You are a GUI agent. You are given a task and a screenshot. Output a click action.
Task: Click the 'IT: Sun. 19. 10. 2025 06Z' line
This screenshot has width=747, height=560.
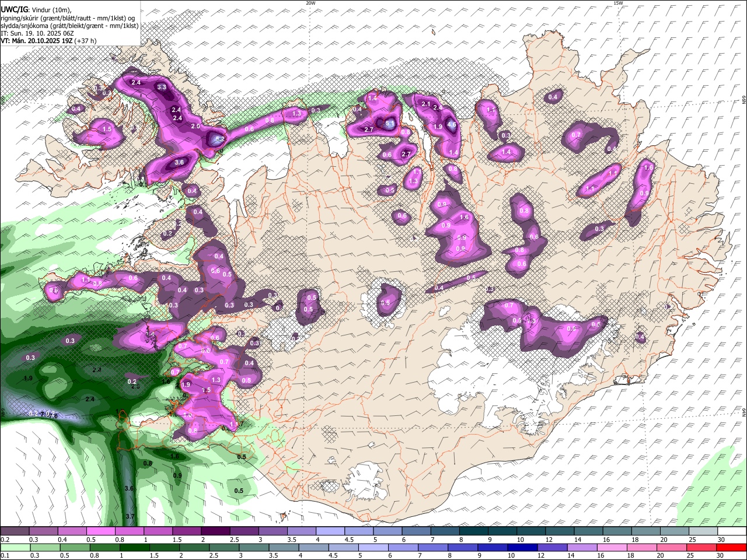(x=37, y=33)
